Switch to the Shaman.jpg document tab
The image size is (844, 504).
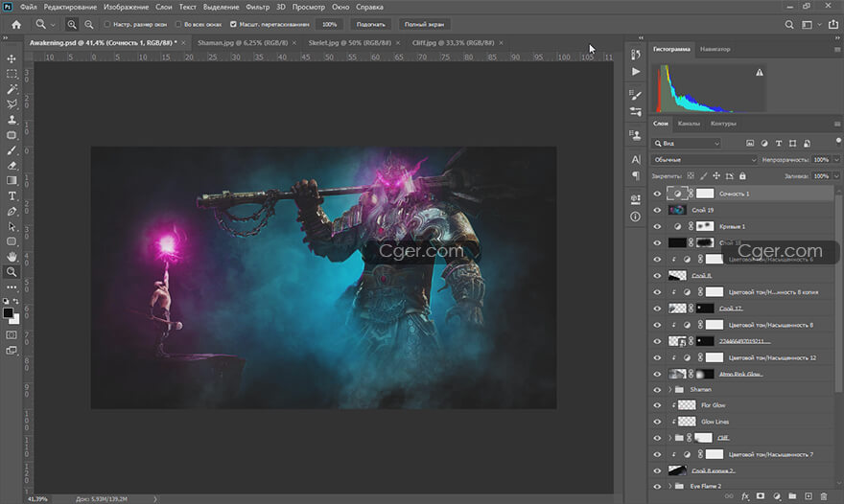tap(243, 42)
